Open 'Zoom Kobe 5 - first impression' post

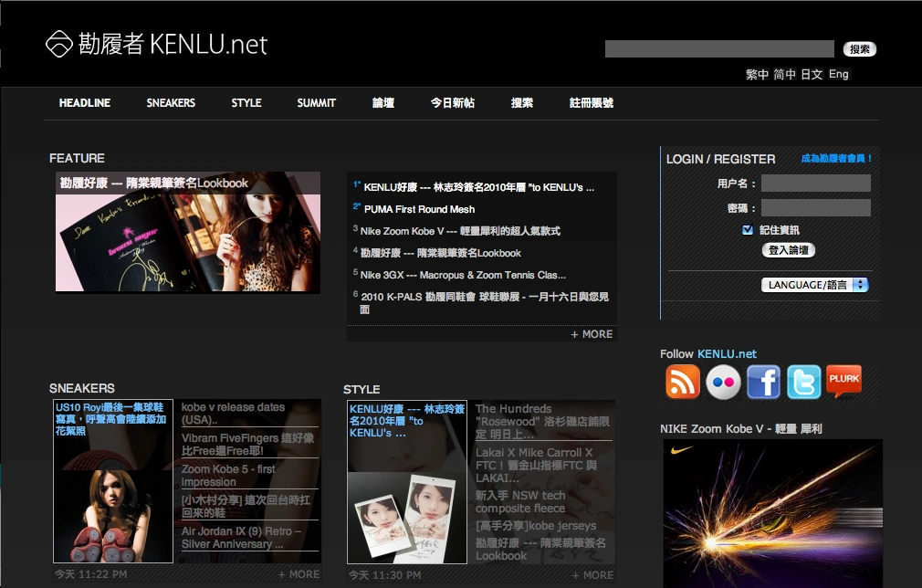(x=228, y=475)
